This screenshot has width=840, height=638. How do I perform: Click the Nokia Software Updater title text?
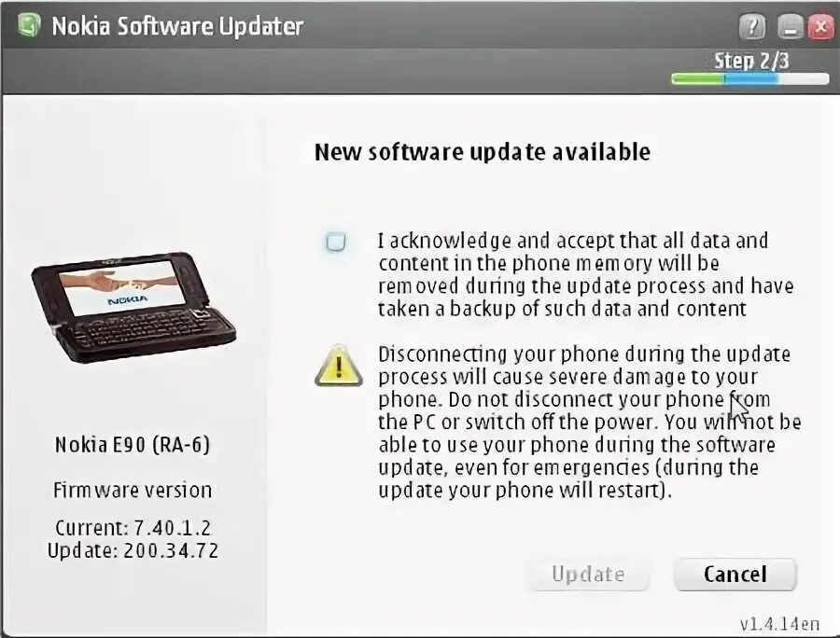(x=177, y=26)
